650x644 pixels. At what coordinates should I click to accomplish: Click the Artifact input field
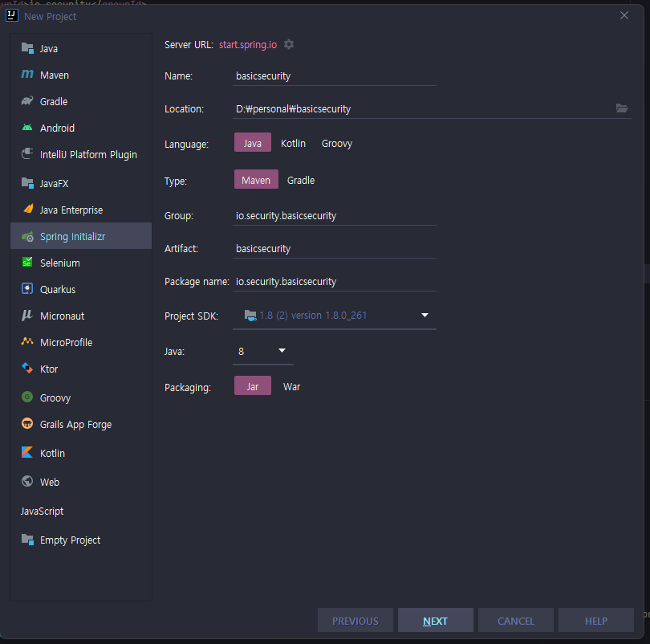335,248
